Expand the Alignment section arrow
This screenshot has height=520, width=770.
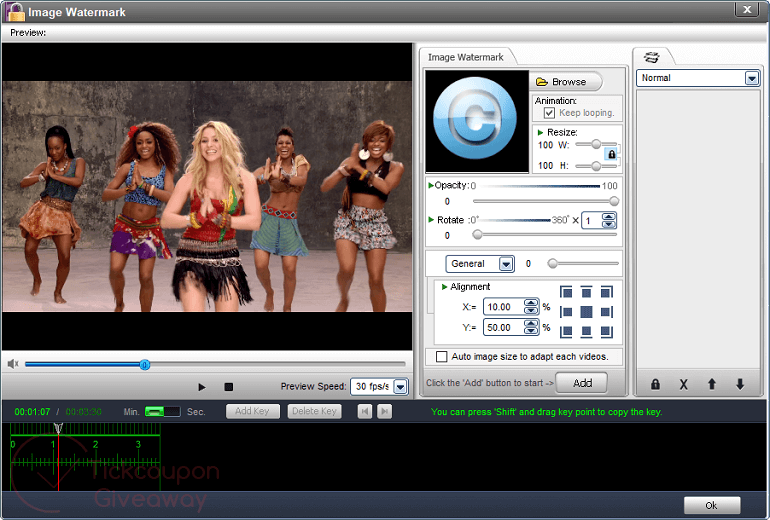444,287
